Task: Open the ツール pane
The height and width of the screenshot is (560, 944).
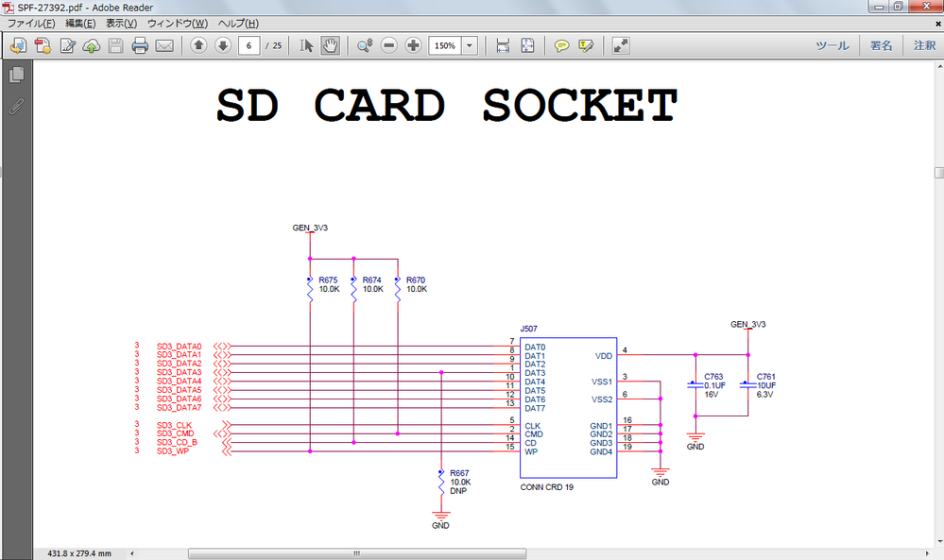Action: pos(831,44)
